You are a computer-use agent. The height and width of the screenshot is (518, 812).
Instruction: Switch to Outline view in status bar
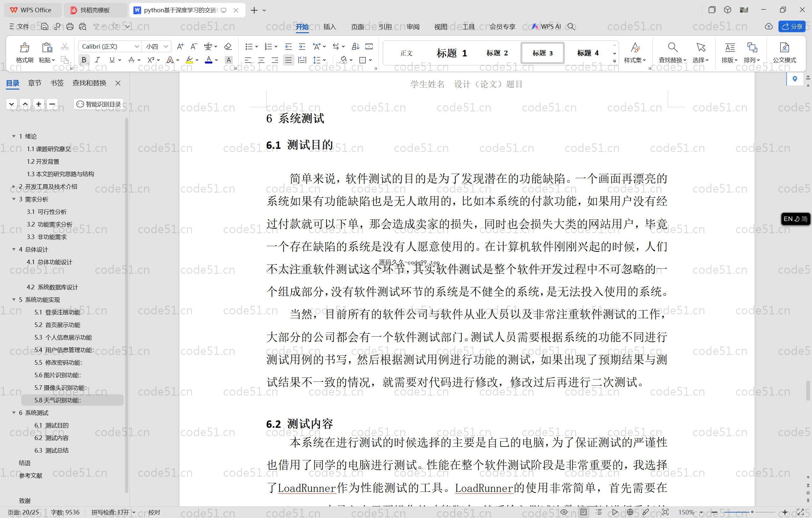pos(599,512)
